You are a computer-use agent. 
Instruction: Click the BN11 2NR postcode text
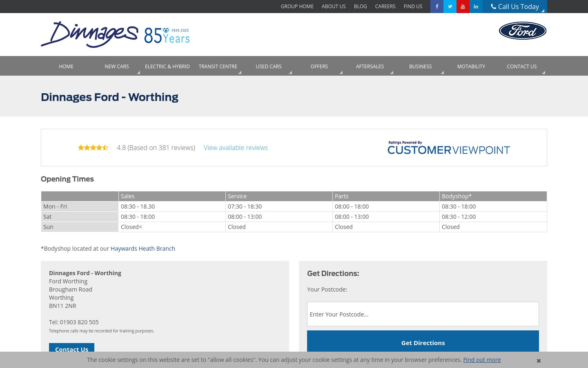(x=62, y=306)
